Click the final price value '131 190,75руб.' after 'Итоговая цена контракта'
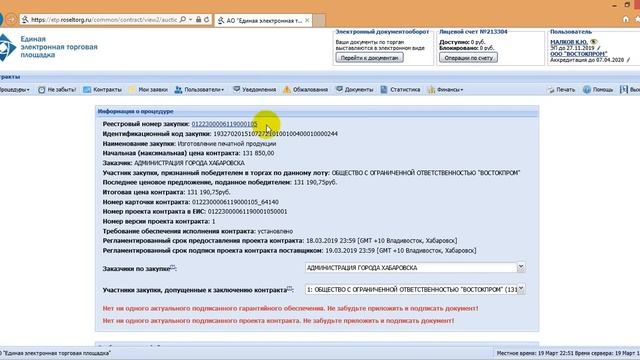Screen dimensions: 640x360 pyautogui.click(x=209, y=192)
